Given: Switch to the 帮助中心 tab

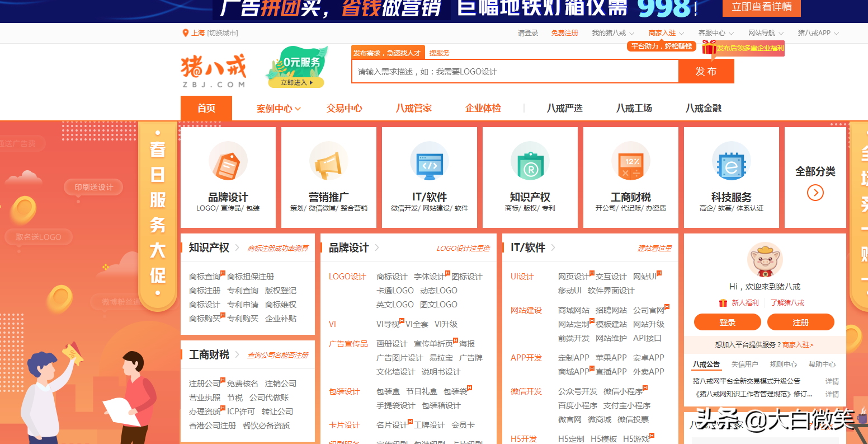Looking at the screenshot, I should (822, 364).
